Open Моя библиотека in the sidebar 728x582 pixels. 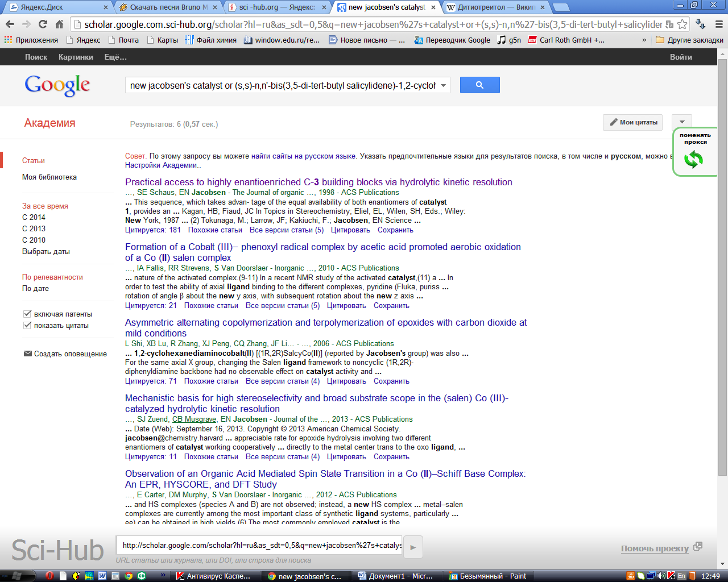(x=49, y=177)
